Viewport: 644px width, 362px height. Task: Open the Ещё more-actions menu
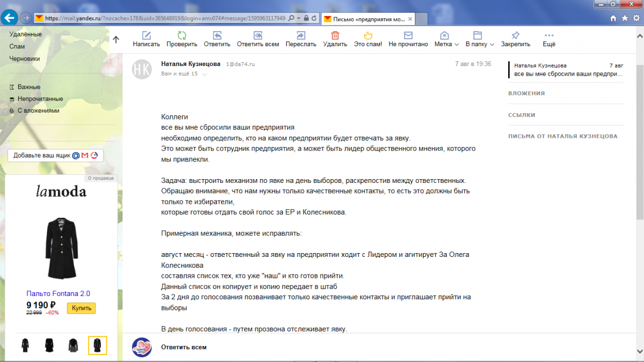coord(549,39)
